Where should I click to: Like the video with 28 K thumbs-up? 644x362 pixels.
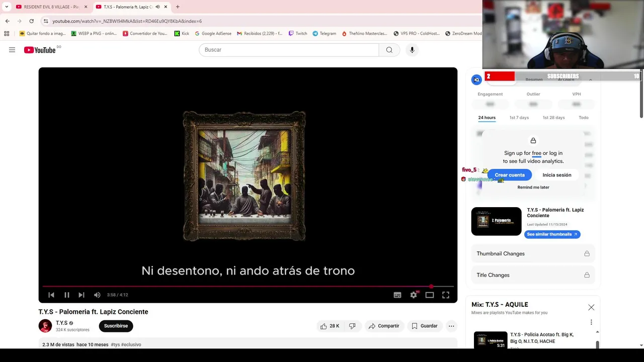(x=330, y=326)
